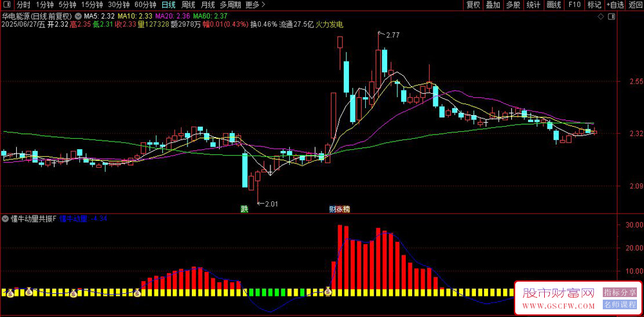Open the 火力发电 sector link

point(329,24)
